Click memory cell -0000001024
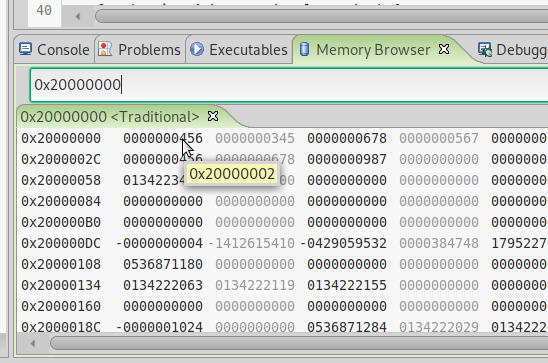The width and height of the screenshot is (548, 363). coord(159,327)
